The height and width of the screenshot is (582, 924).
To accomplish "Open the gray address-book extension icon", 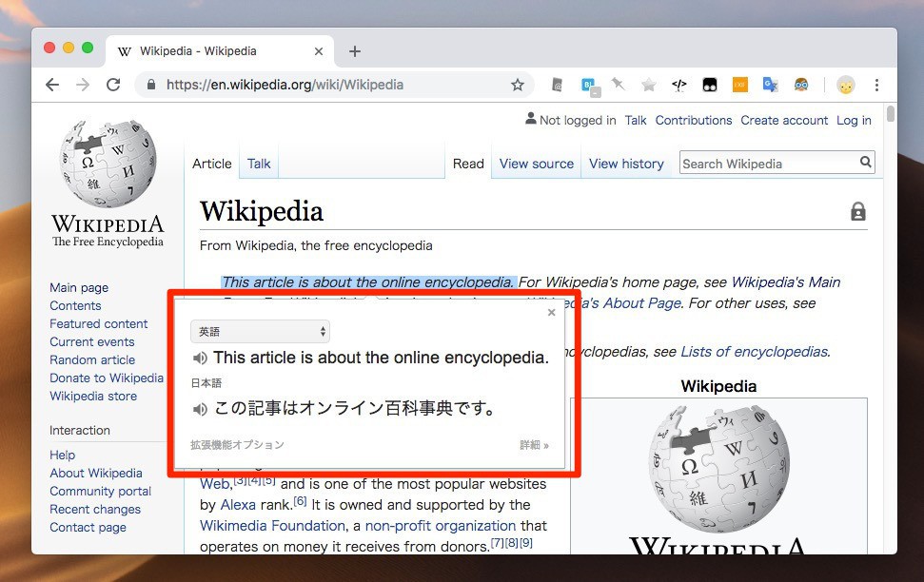I will pyautogui.click(x=557, y=85).
